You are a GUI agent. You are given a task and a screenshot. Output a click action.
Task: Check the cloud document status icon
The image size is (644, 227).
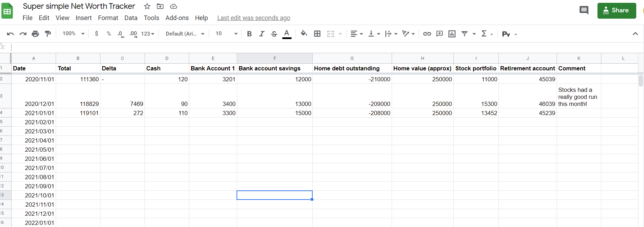173,6
